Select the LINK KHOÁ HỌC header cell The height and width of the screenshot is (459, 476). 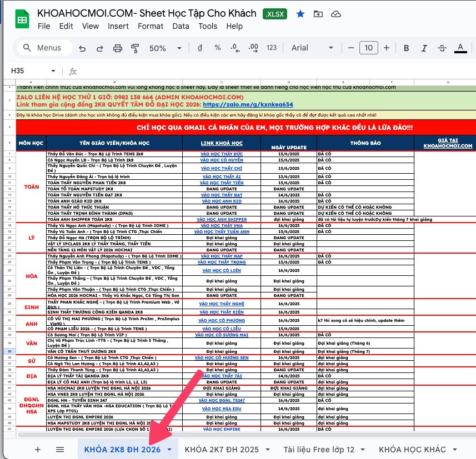tap(222, 143)
